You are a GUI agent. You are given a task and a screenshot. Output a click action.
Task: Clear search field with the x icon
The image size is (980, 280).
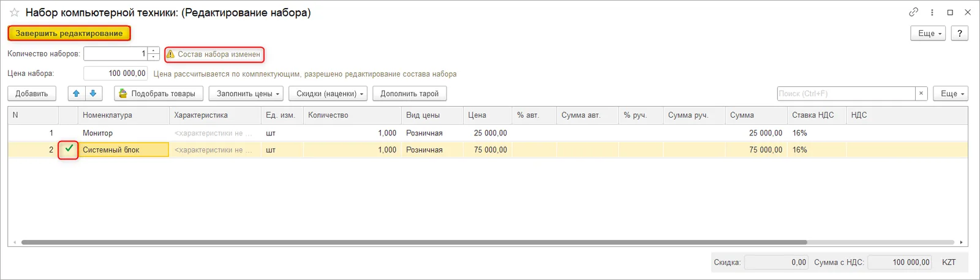(921, 94)
